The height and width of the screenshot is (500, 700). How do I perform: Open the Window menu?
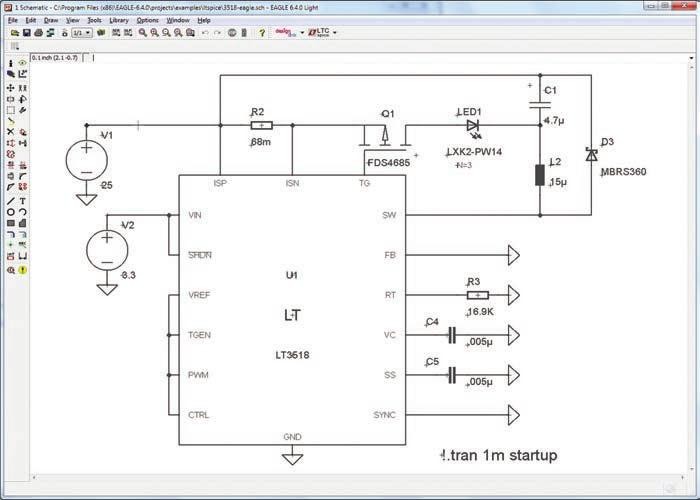178,20
